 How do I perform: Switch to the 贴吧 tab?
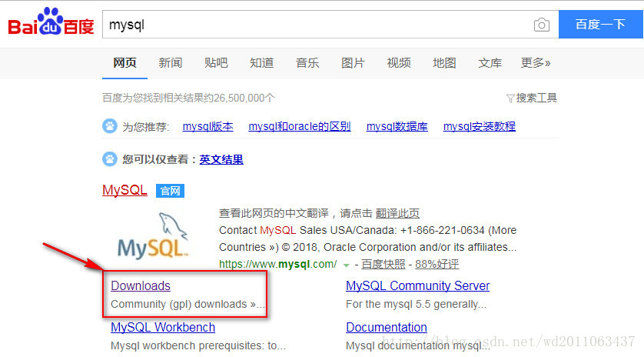(216, 62)
